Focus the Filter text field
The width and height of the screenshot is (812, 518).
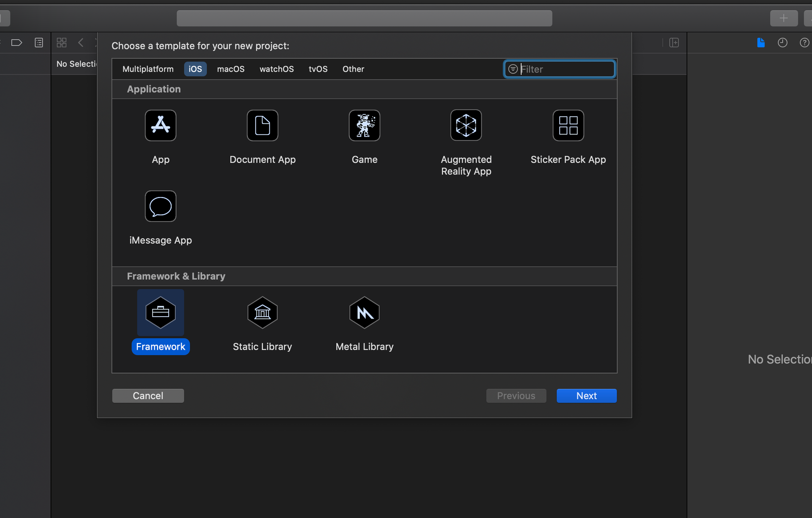[x=559, y=69]
